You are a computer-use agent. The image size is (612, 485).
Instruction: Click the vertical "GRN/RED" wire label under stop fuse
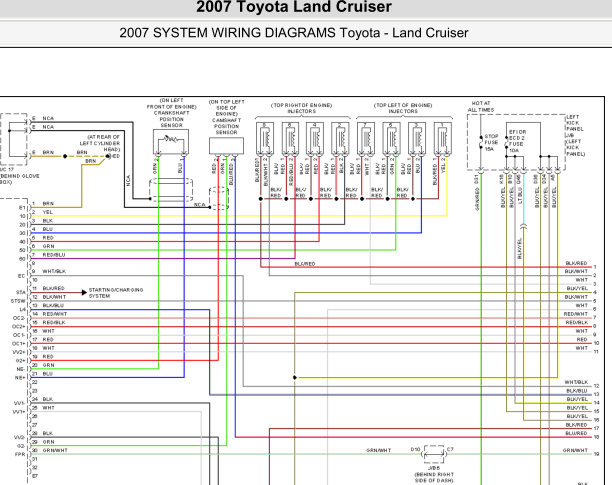pyautogui.click(x=477, y=199)
